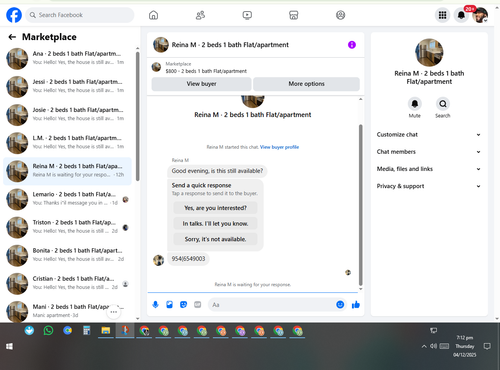Send quick reply 'Sorry, it's not available.'
The width and height of the screenshot is (500, 370).
pyautogui.click(x=215, y=239)
